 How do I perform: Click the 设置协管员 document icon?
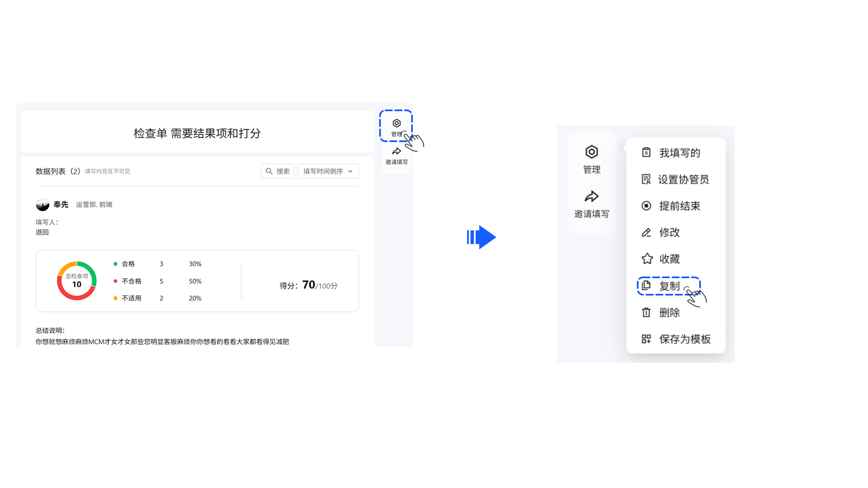point(646,179)
